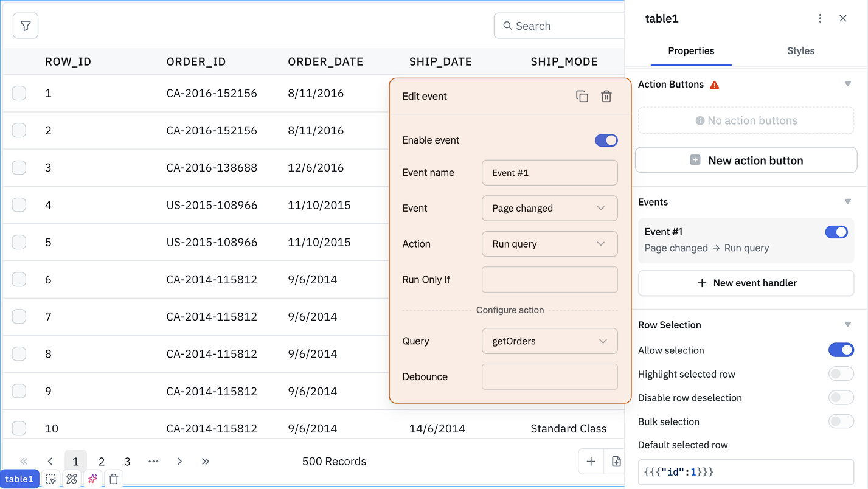Close the table1 properties panel
Screen dimensions: 868x489
(x=843, y=18)
